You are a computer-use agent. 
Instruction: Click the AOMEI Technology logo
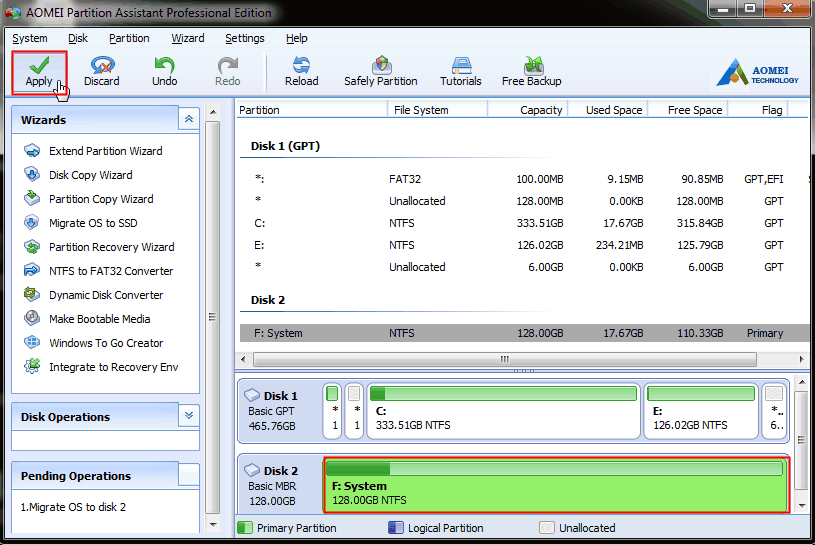(x=756, y=73)
